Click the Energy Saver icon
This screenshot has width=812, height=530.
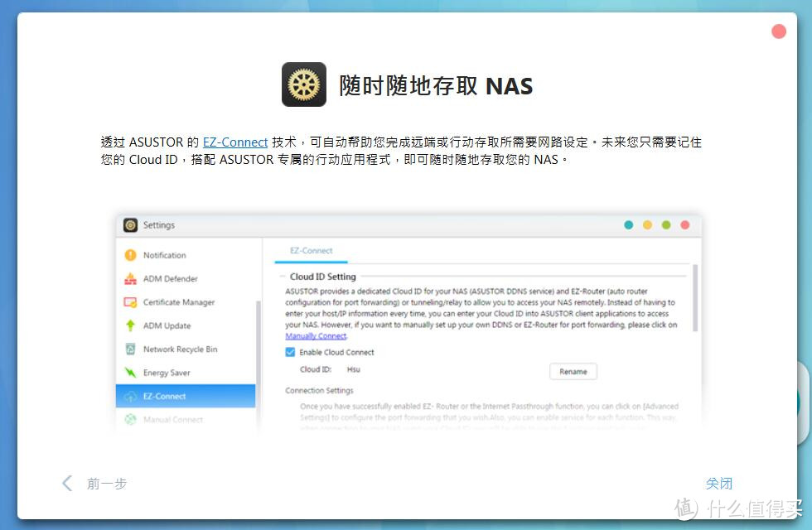click(131, 372)
